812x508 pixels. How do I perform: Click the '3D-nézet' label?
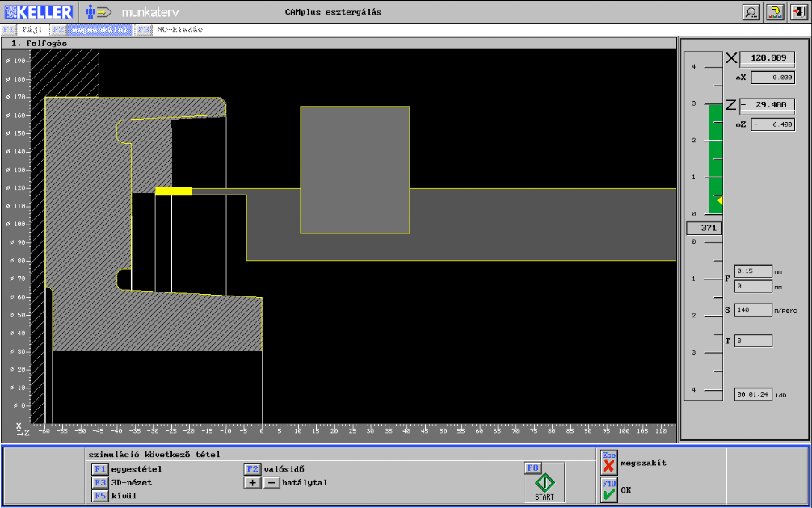point(132,483)
